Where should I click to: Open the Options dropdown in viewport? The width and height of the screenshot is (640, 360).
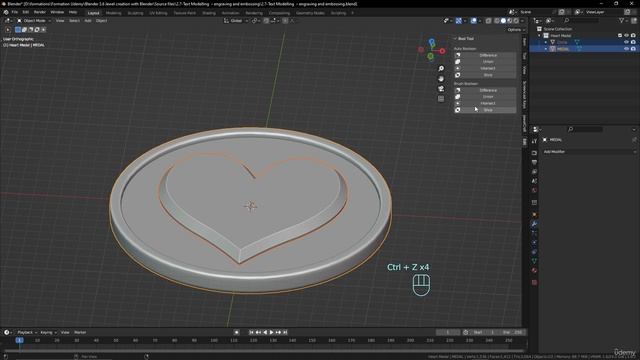coord(516,30)
